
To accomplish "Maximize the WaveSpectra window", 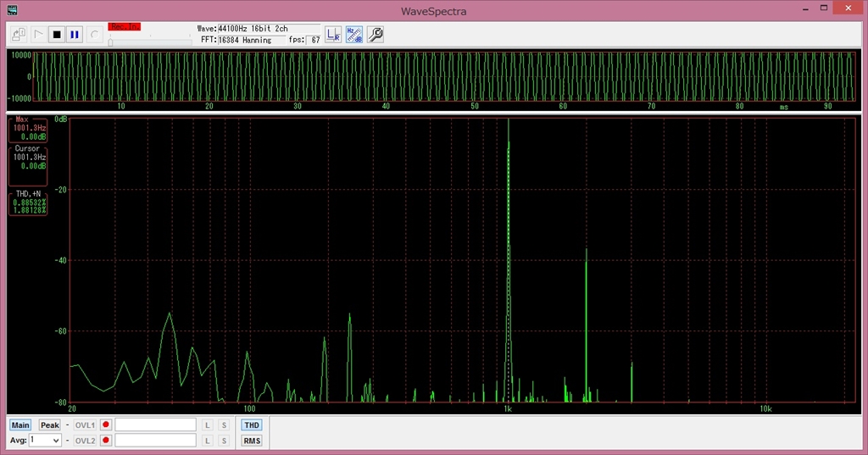I will pyautogui.click(x=824, y=8).
